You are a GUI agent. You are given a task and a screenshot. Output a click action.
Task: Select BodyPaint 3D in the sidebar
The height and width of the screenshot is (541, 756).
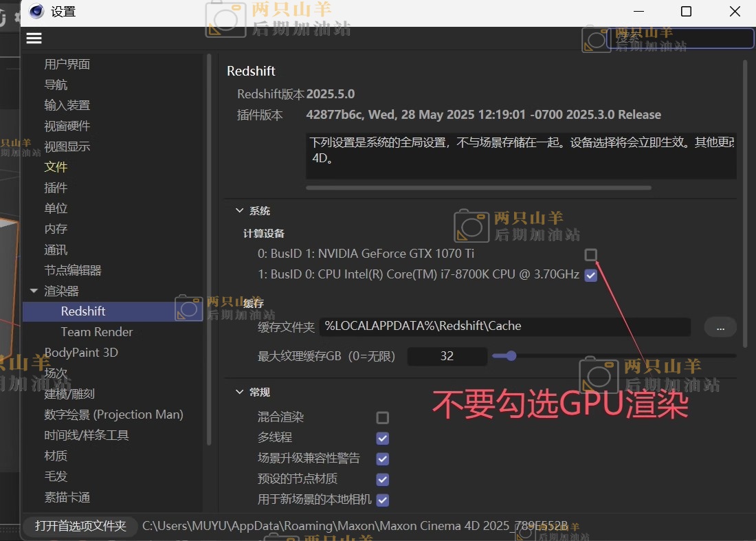click(81, 353)
